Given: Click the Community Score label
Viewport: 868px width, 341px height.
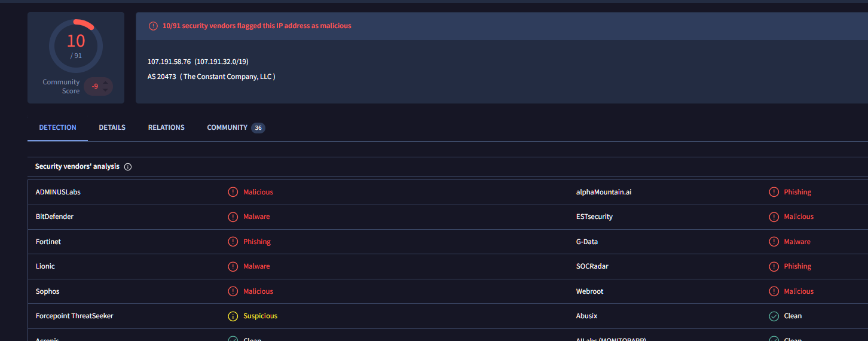Looking at the screenshot, I should coord(61,86).
